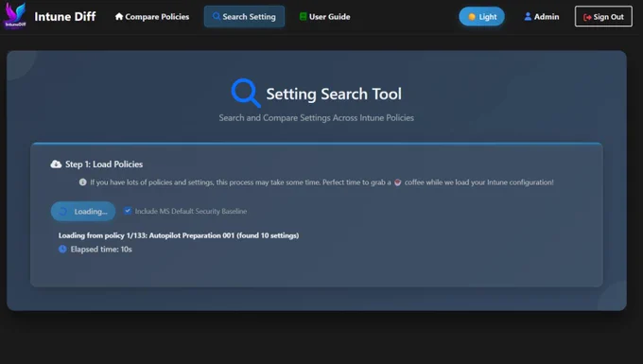
Task: Click the sun icon in Light button
Action: (x=472, y=17)
